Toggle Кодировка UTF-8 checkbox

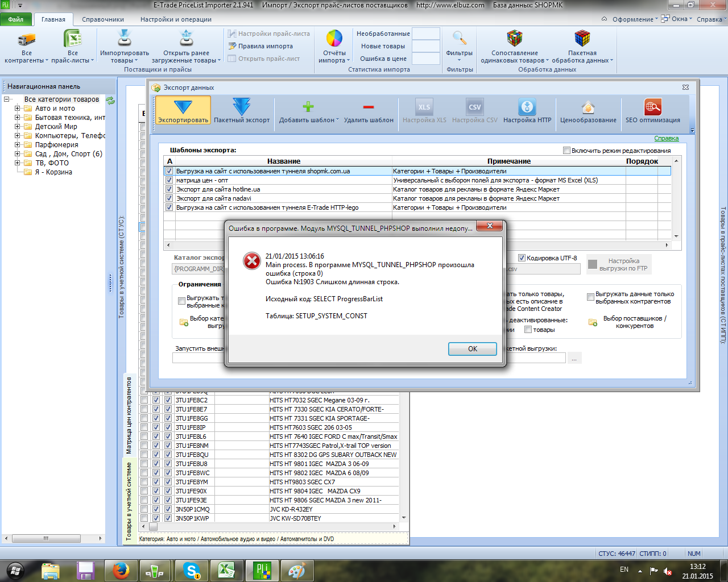pos(522,258)
